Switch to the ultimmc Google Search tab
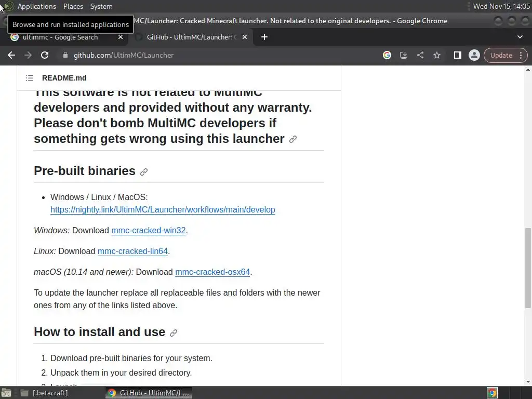 (60, 37)
